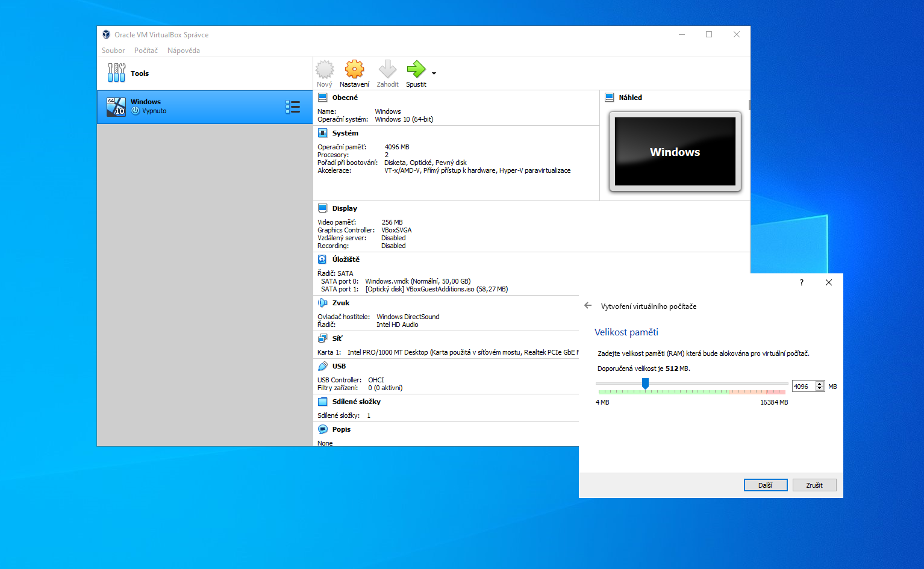Increase memory with spinner up arrow
The width and height of the screenshot is (924, 569).
[820, 384]
